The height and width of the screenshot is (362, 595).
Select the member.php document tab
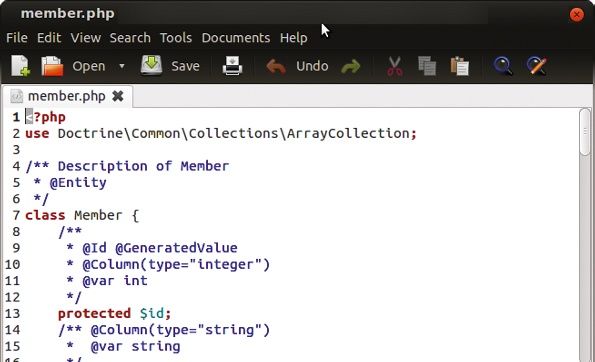67,96
